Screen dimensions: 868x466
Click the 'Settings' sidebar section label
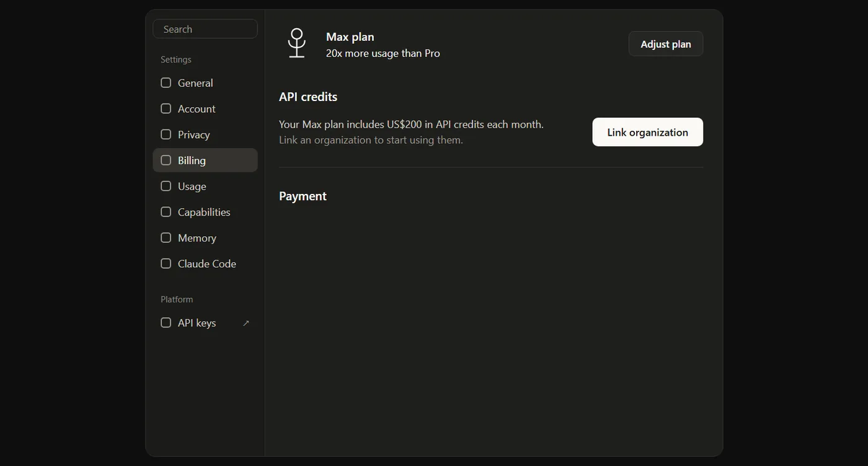coord(176,59)
